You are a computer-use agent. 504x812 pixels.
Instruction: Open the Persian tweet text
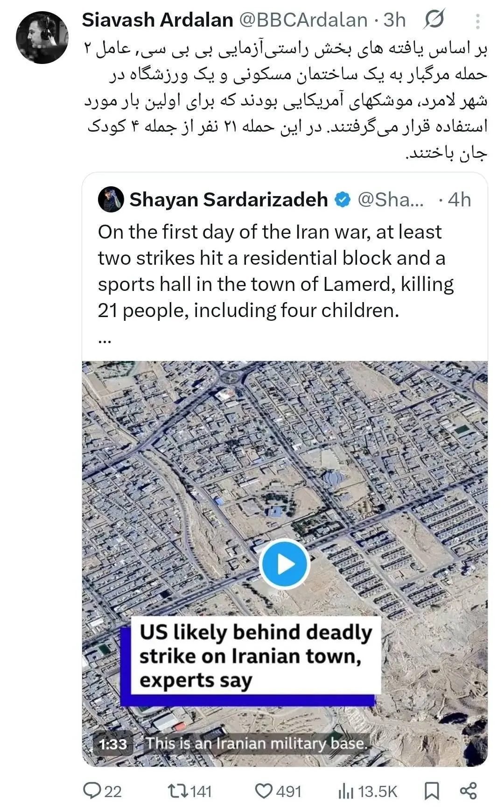286,100
